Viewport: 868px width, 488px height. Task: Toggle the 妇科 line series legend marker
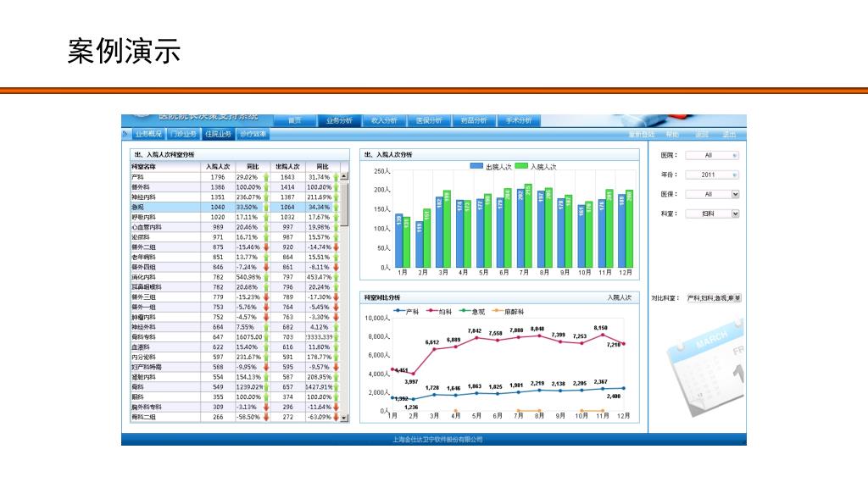[431, 311]
